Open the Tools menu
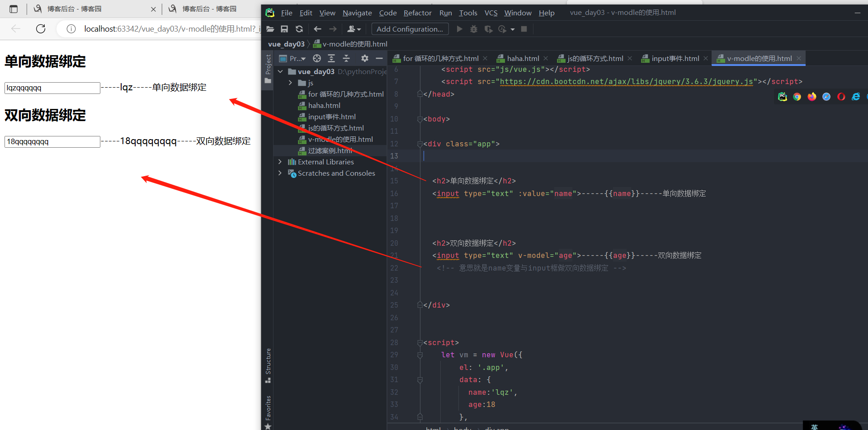The height and width of the screenshot is (430, 868). tap(468, 13)
